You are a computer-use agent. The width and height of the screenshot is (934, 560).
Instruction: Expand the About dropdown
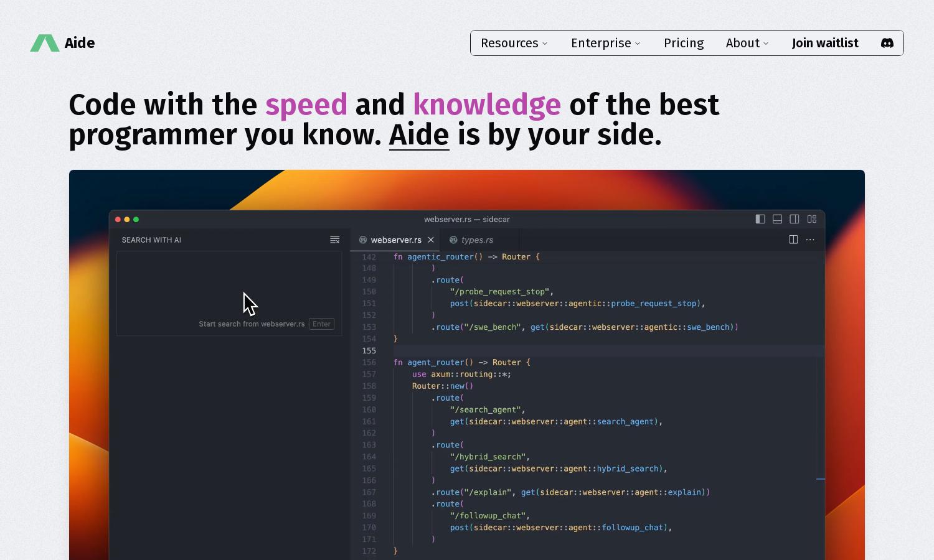[x=747, y=43]
